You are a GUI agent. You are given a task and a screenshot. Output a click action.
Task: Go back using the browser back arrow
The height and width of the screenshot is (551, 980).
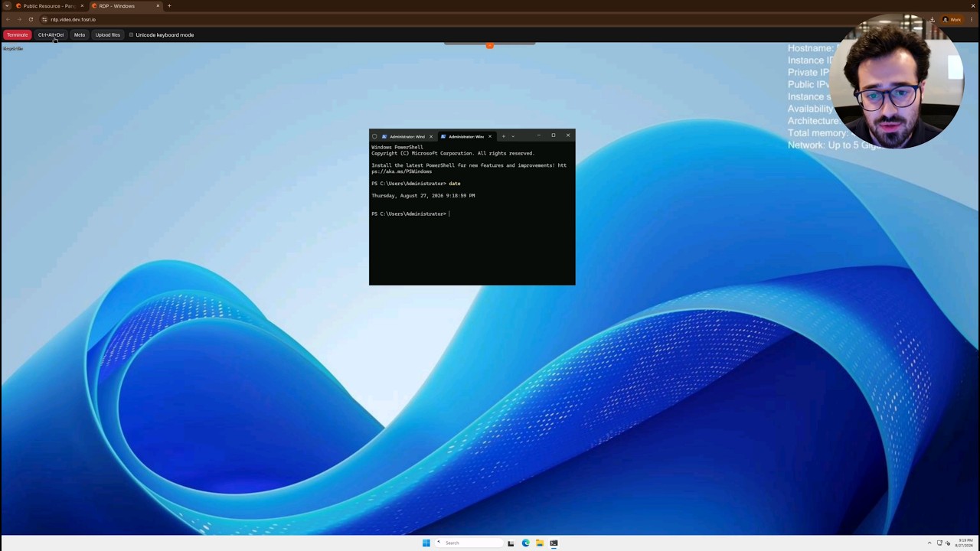coord(8,19)
